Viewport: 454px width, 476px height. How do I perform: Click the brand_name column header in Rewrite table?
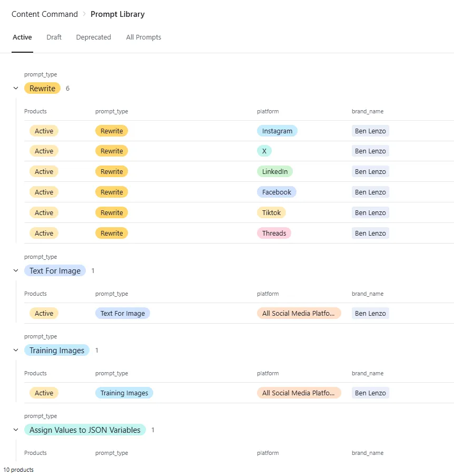pyautogui.click(x=368, y=111)
